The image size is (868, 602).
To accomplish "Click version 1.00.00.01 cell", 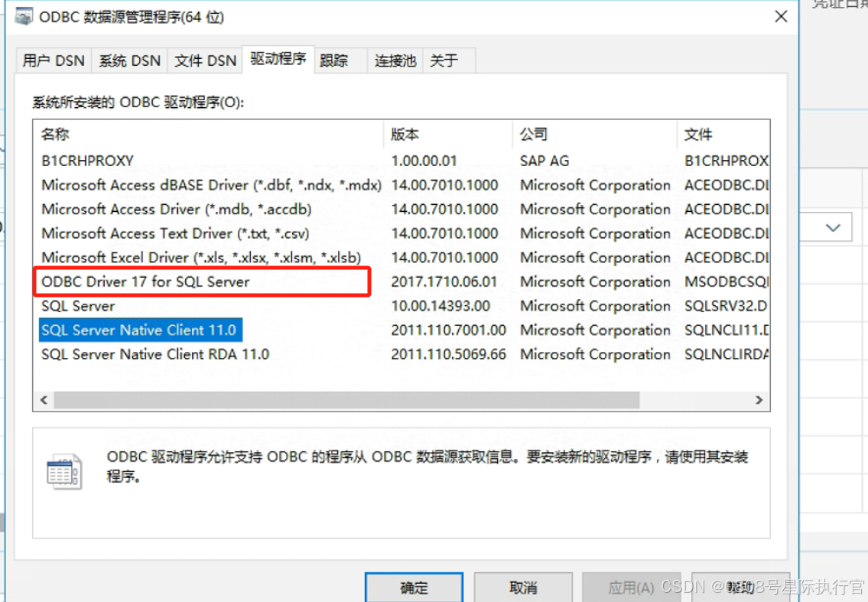I will (424, 161).
